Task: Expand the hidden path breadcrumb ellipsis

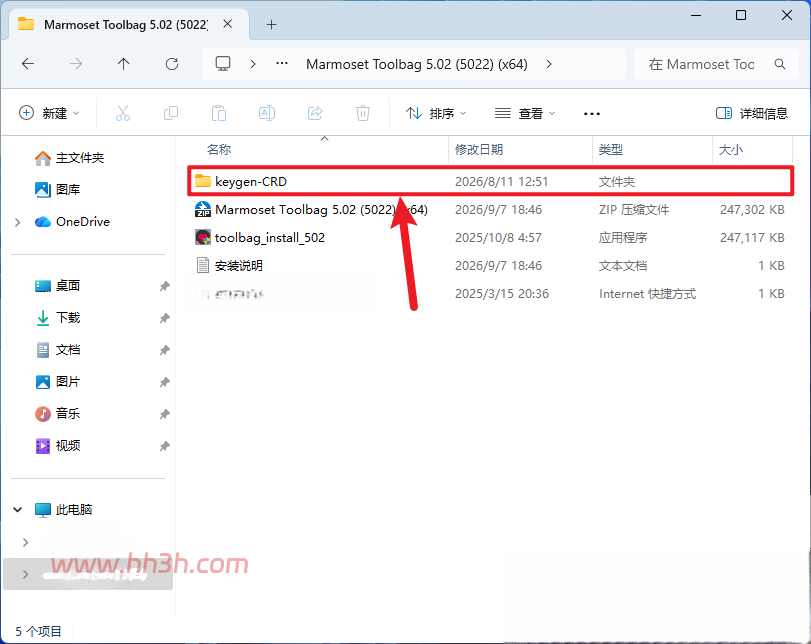Action: pos(282,64)
